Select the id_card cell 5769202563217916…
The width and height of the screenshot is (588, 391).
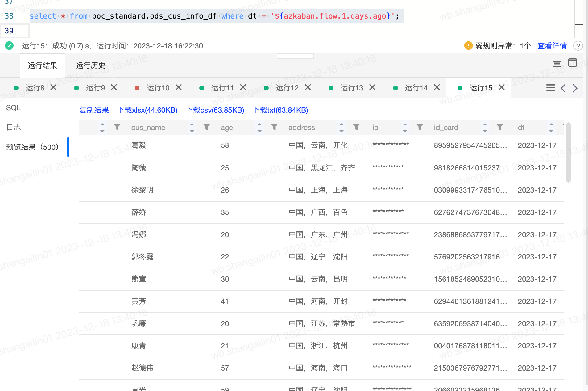pos(470,257)
